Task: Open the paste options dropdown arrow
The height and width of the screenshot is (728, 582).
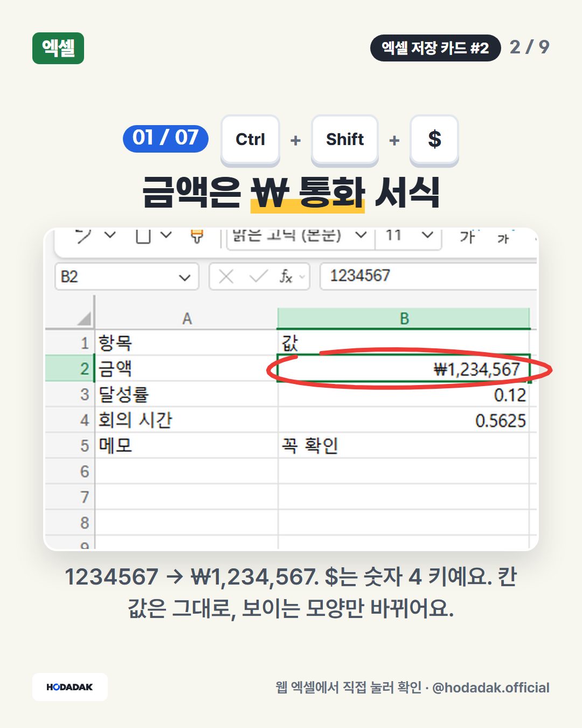Action: (x=166, y=235)
